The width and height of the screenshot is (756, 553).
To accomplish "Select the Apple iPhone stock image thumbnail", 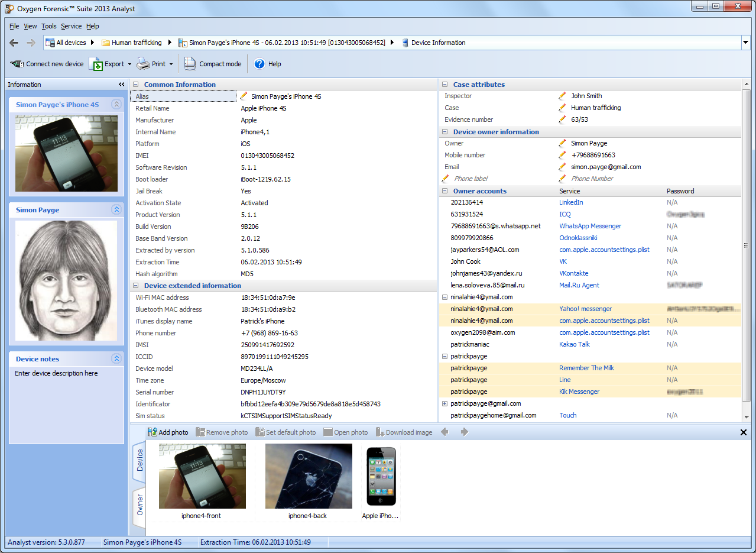I will [x=381, y=476].
